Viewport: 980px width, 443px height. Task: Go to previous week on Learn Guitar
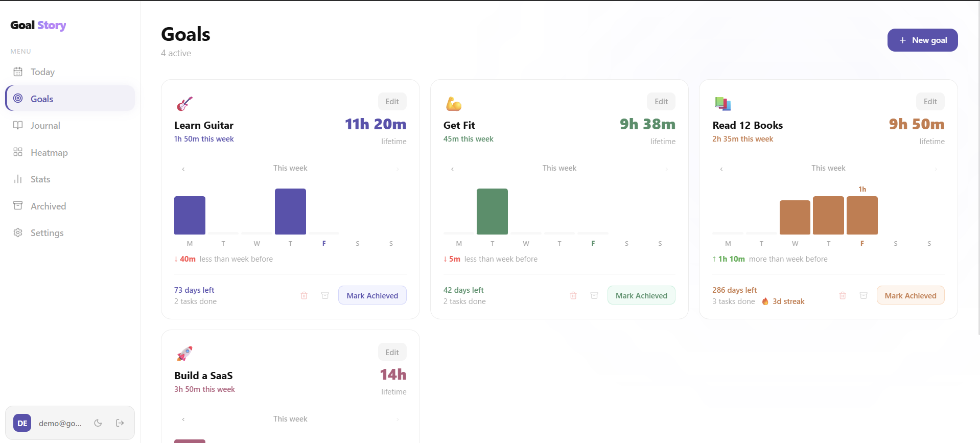pos(183,169)
